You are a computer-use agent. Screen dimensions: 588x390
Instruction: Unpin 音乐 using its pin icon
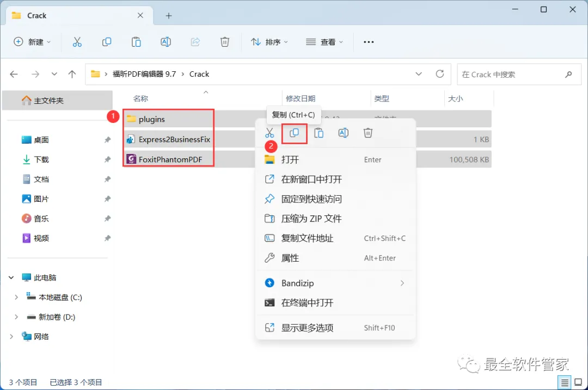[108, 219]
